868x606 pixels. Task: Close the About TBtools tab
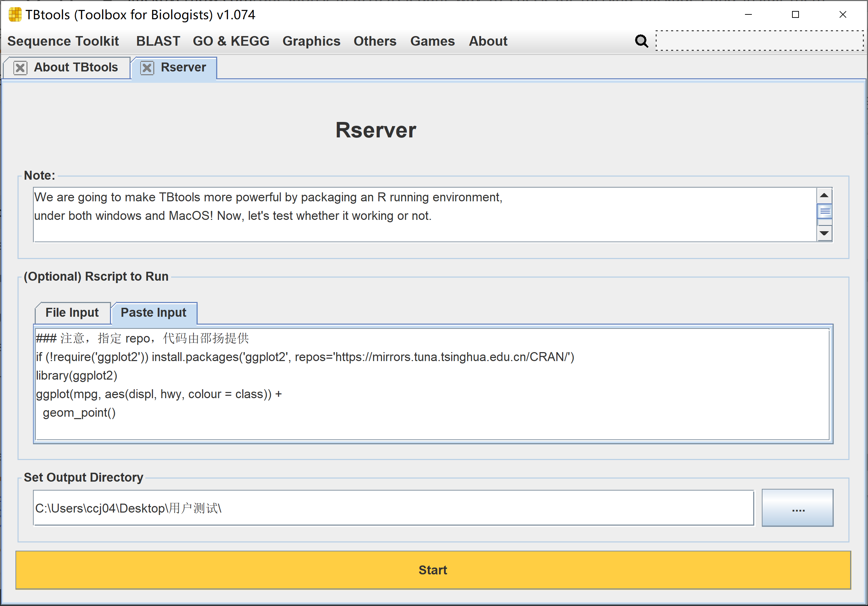click(x=20, y=68)
